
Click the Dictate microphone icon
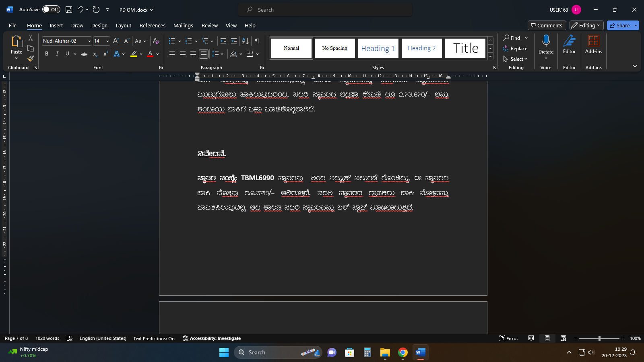click(546, 41)
